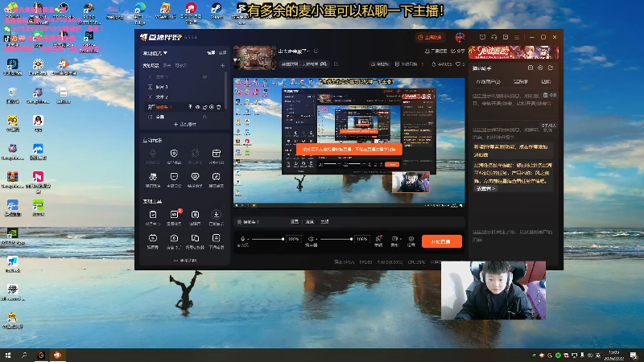Click the orange outlined pill top bar button
Image resolution: width=644 pixels, height=362 pixels.
point(429,37)
